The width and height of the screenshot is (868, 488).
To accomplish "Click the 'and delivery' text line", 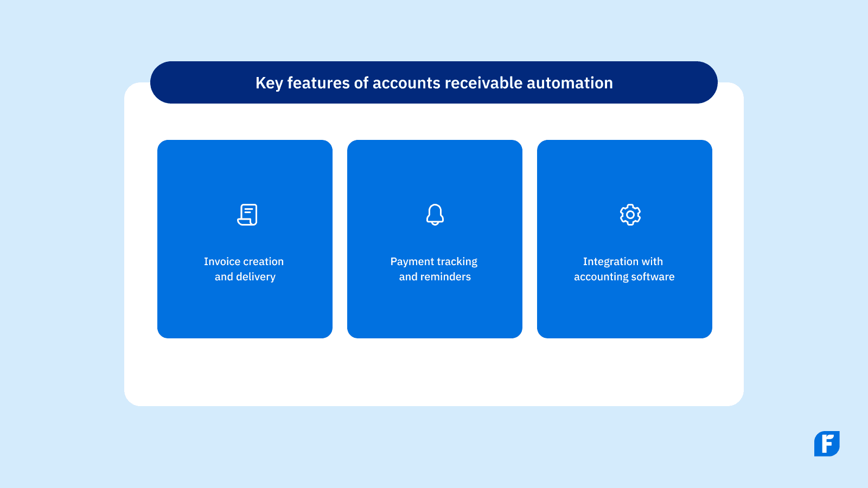I will [245, 277].
